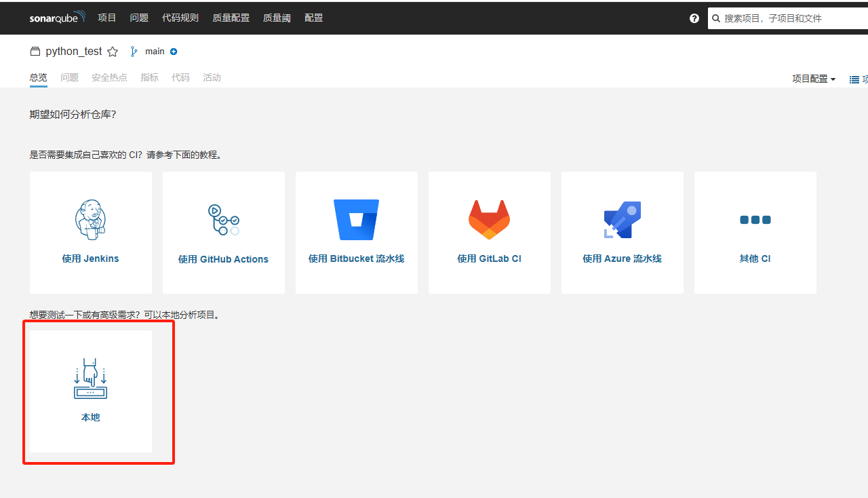Choose the 使用 Jenkins link
The height and width of the screenshot is (498, 868).
[90, 258]
